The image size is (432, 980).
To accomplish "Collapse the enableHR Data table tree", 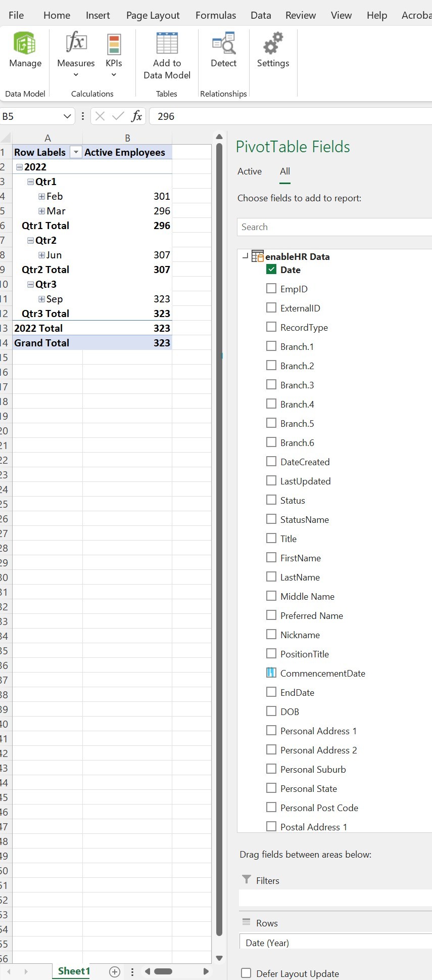I will point(245,256).
